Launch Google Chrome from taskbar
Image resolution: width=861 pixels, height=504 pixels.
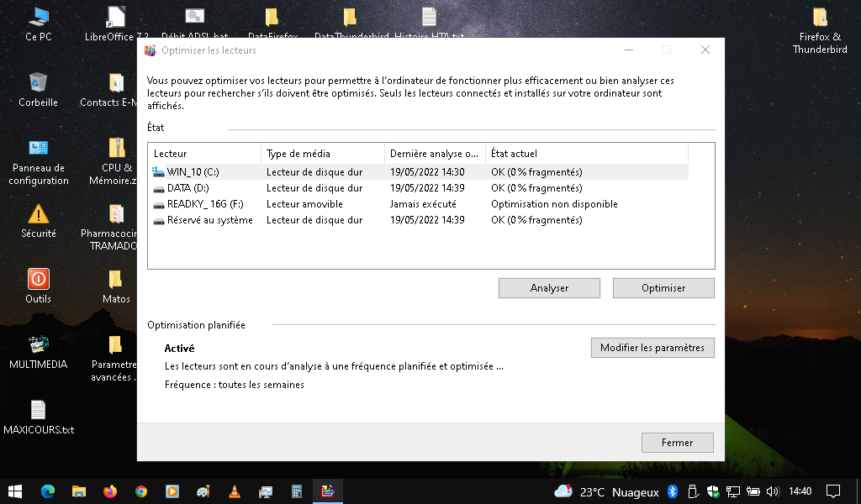pyautogui.click(x=141, y=491)
